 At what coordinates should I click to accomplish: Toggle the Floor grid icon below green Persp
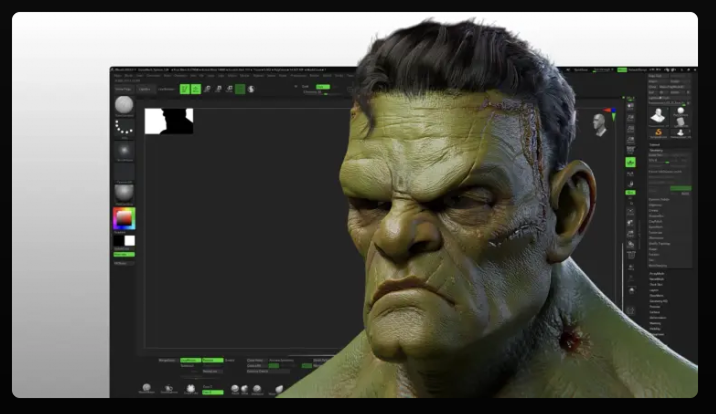[631, 174]
